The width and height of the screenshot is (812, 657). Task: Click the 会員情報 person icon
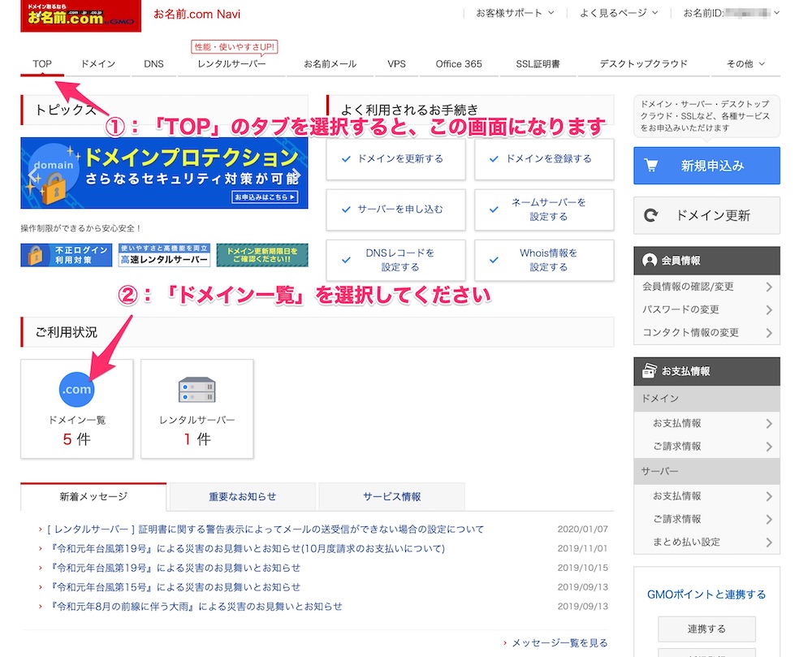coord(649,261)
